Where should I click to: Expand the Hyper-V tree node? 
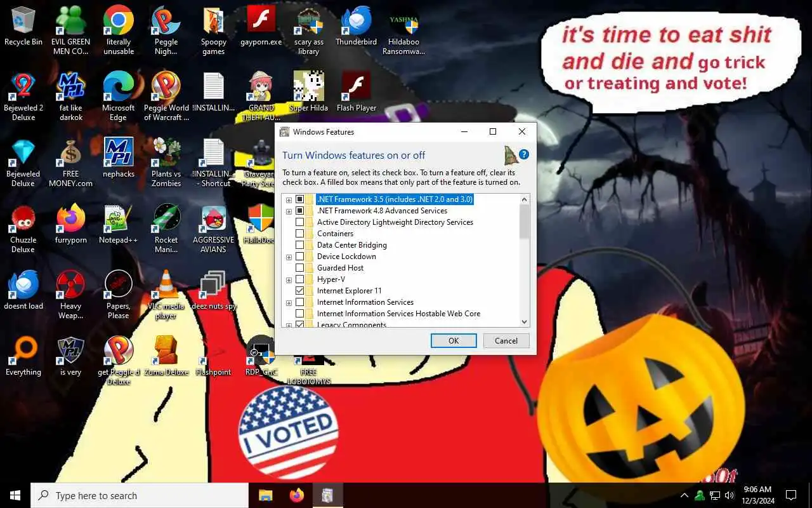289,279
